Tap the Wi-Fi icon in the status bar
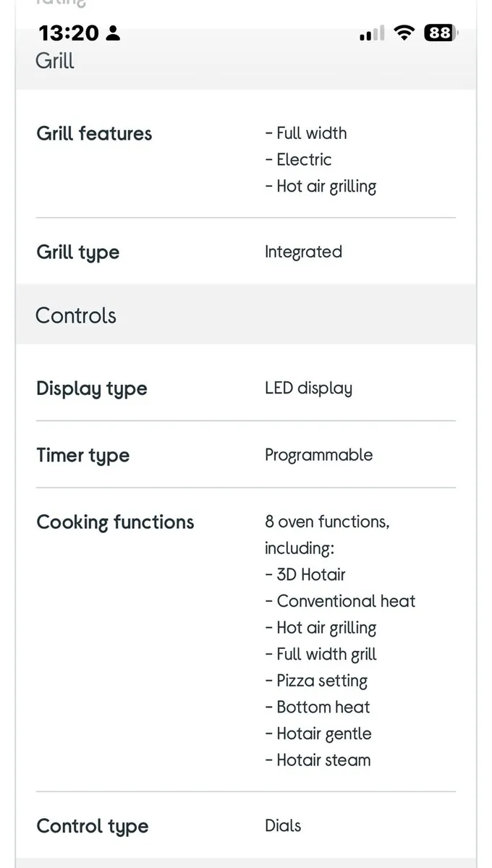 [x=404, y=33]
